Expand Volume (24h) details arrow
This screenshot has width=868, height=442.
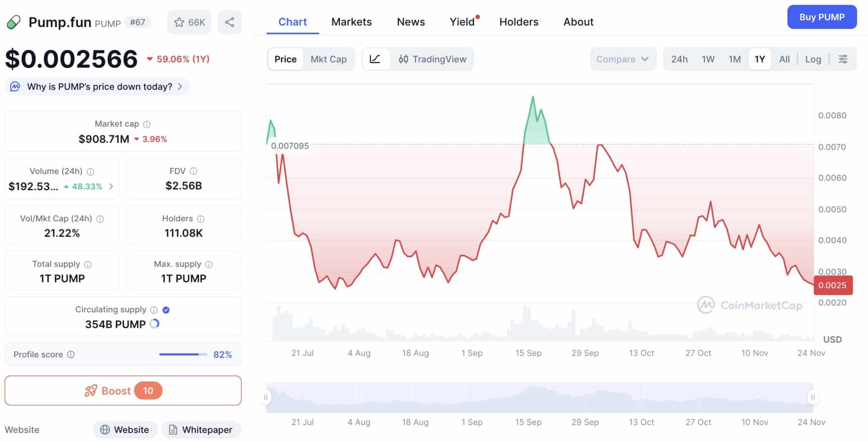111,186
